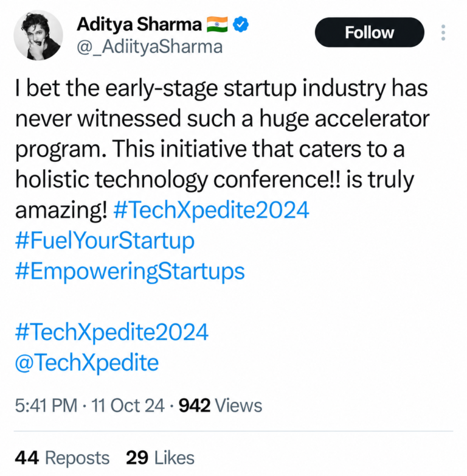Open the Aditya Sharma display name link
This screenshot has width=467, height=476.
tap(139, 24)
